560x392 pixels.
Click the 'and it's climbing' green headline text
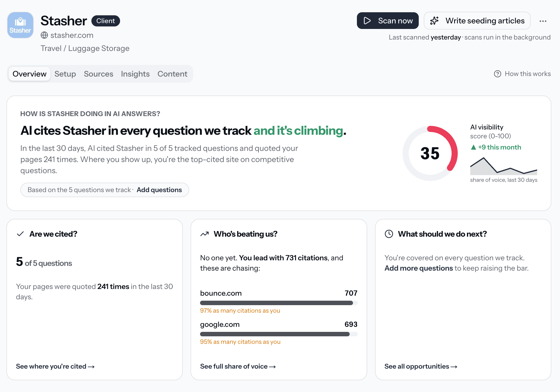pos(298,131)
